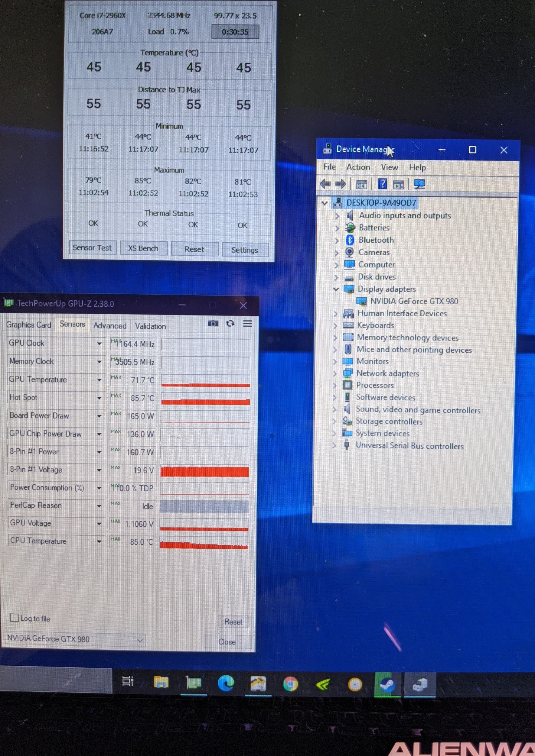Click 8-Pin #1 Voltage graph

204,471
